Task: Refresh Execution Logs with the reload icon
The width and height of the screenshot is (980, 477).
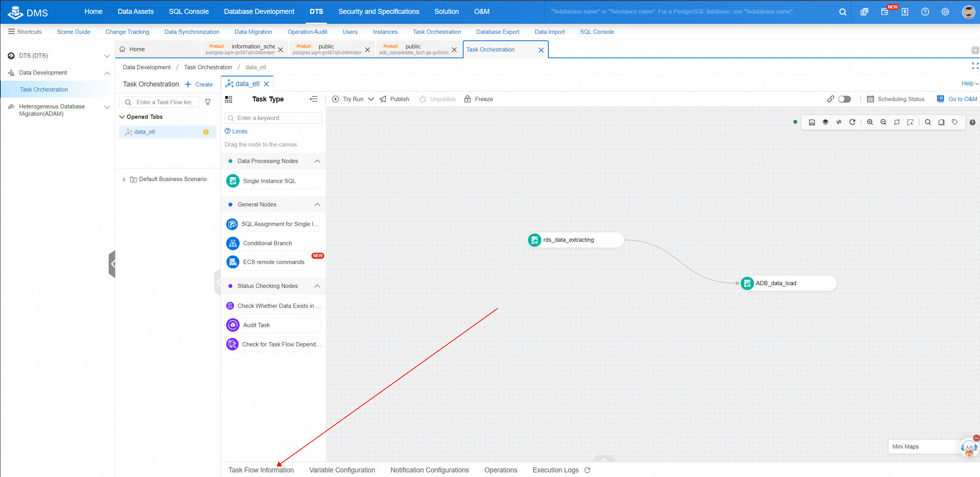Action: [587, 470]
